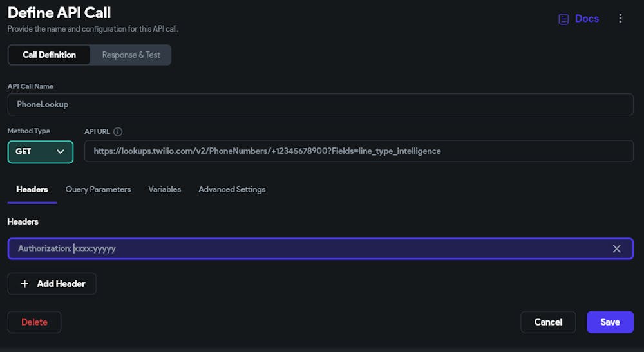Screen dimensions: 644x352
Task: Click the API Call Name field with PhoneLookup
Action: point(320,104)
